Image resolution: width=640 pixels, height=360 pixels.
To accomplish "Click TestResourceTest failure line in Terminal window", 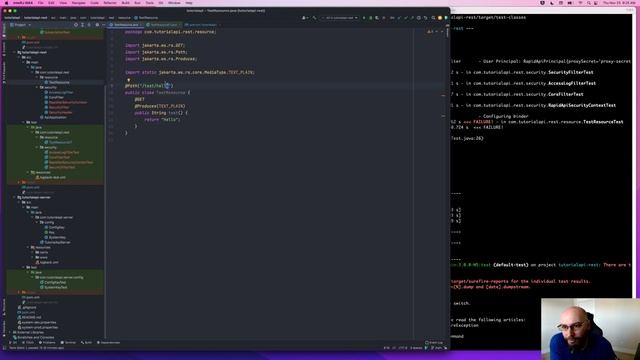I will point(537,122).
